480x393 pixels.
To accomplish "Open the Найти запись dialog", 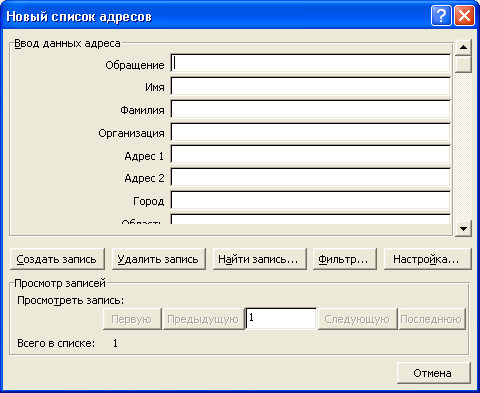I will 259,259.
